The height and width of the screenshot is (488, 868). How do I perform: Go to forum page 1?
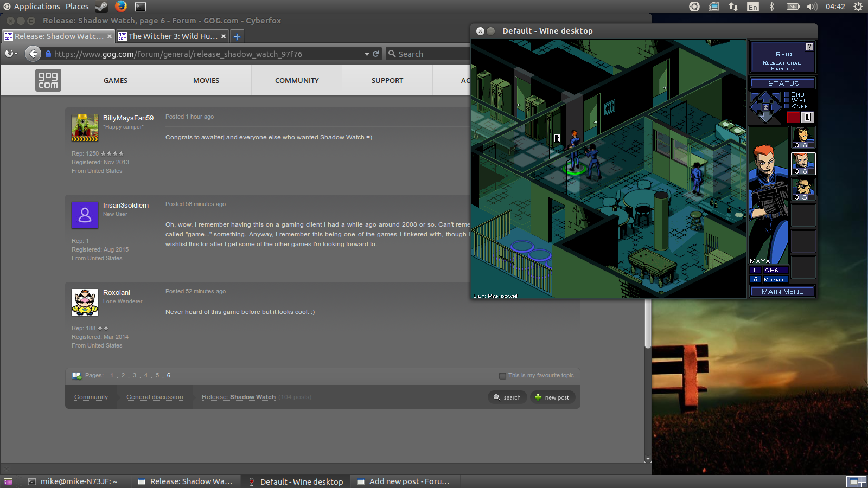pos(112,375)
